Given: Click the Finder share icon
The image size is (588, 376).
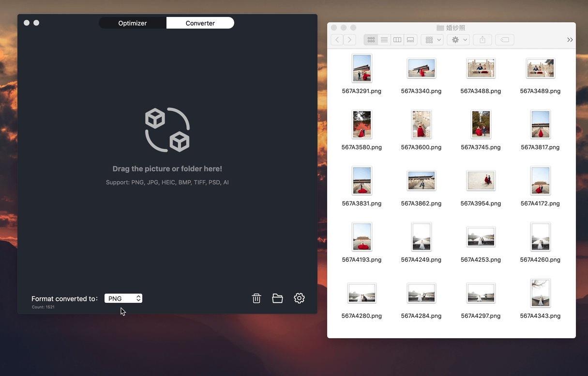Looking at the screenshot, I should point(482,40).
